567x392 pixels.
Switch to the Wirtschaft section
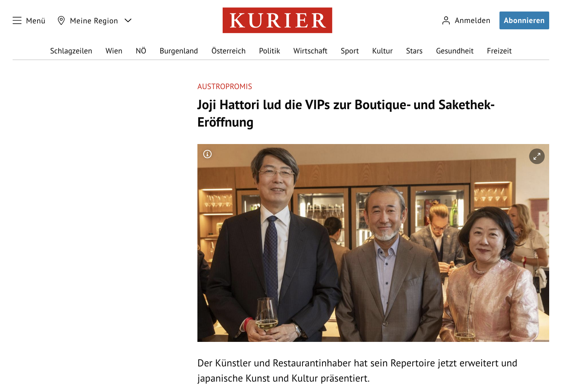[x=310, y=51]
